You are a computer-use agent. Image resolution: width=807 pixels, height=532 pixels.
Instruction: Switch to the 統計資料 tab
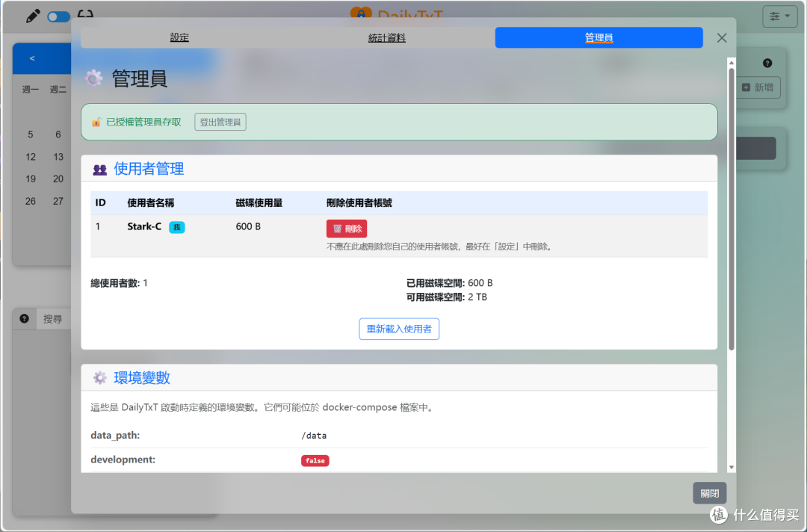387,37
